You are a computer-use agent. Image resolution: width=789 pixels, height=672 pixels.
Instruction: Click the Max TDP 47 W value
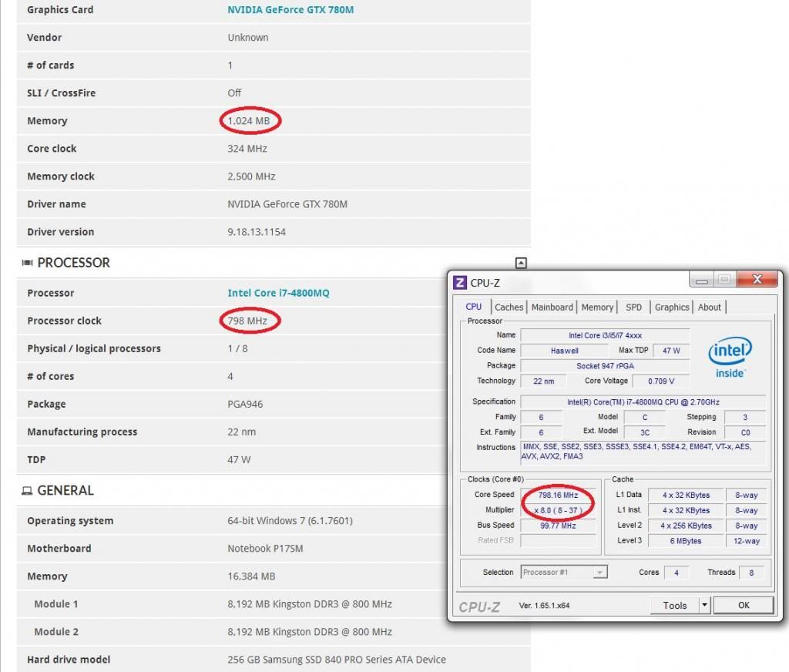[671, 351]
